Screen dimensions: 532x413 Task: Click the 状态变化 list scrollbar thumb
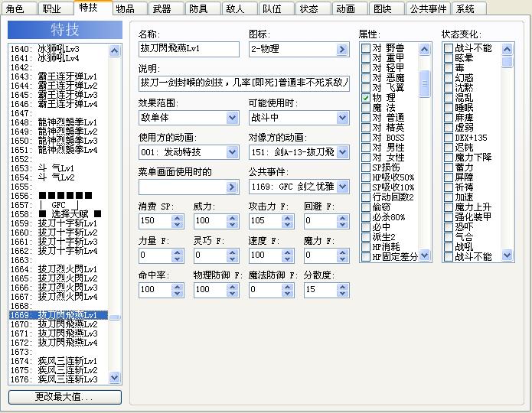(507, 62)
